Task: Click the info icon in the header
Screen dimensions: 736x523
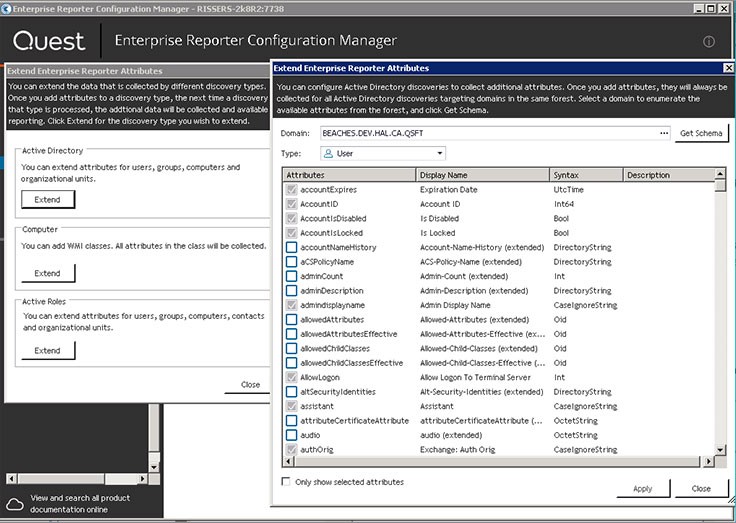Action: tap(709, 42)
